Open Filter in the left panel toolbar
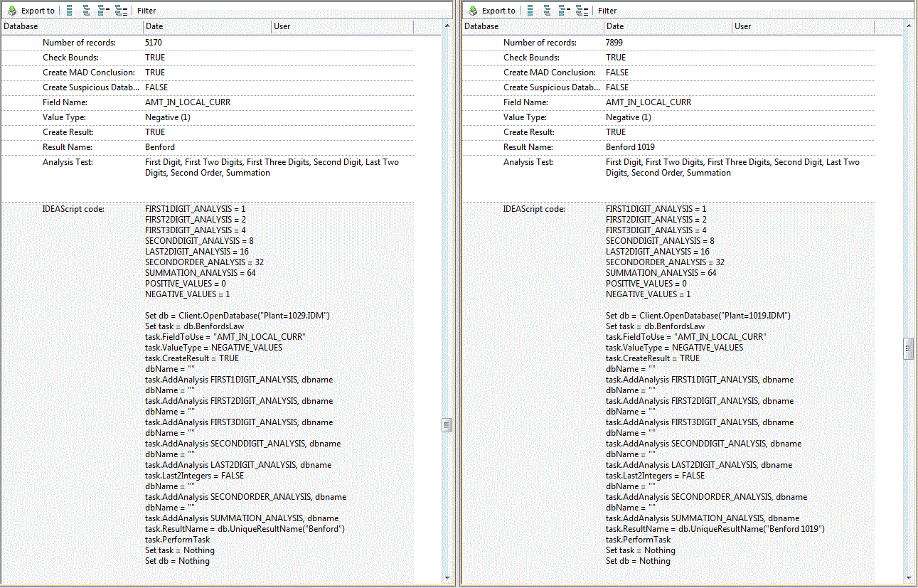918x588 pixels. point(146,10)
